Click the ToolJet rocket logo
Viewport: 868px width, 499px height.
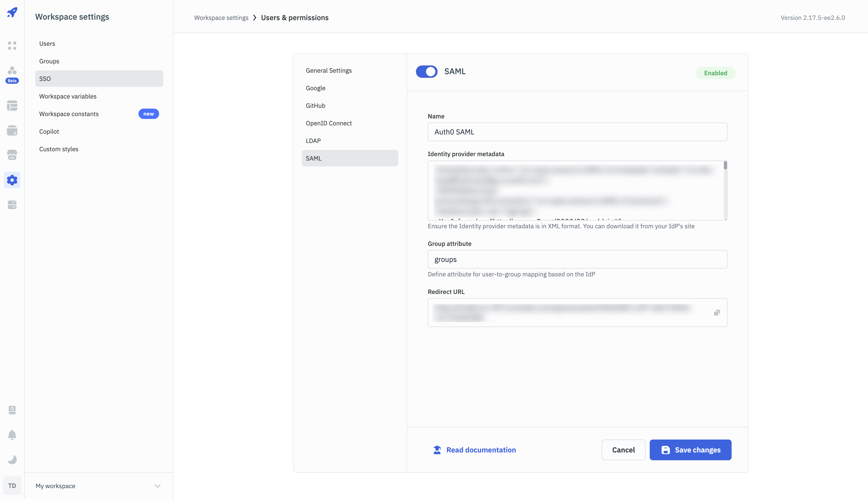coord(12,13)
